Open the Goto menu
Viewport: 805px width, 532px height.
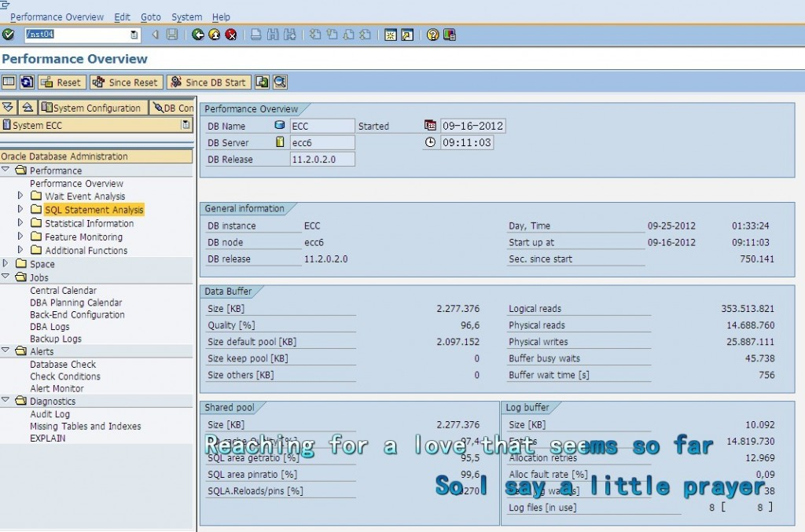point(150,17)
